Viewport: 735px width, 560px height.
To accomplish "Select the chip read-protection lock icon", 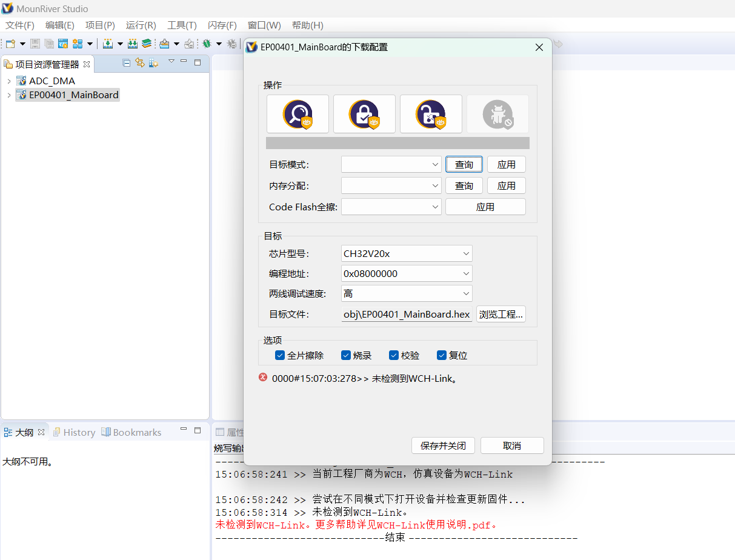I will click(x=364, y=114).
